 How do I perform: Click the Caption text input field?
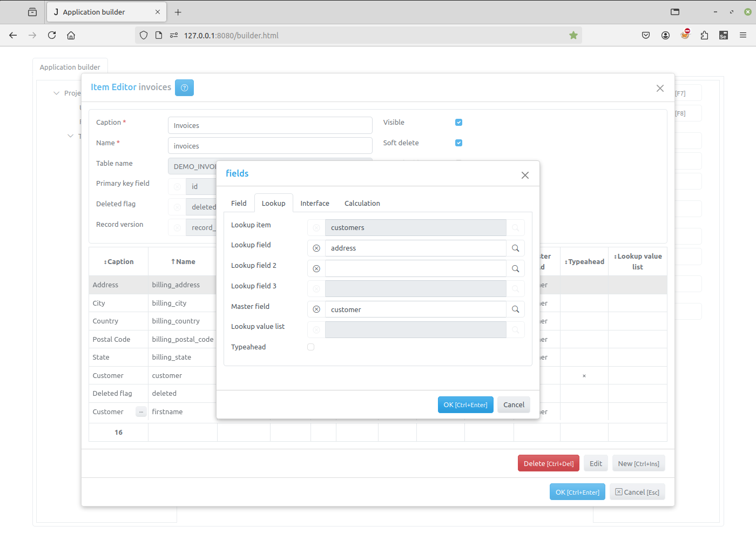click(269, 126)
